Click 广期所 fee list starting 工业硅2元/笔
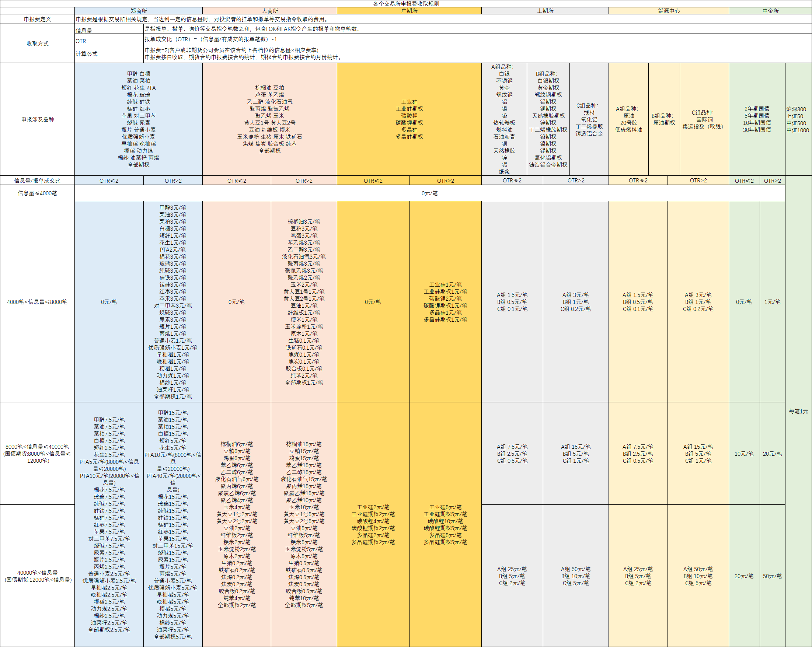The height and width of the screenshot is (647, 812). click(373, 525)
